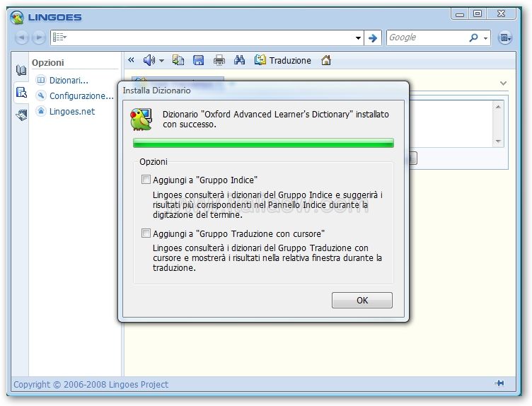The image size is (532, 406).
Task: Check Aggiungi a "Gruppo Traduzione con cursore"
Action: coord(146,233)
